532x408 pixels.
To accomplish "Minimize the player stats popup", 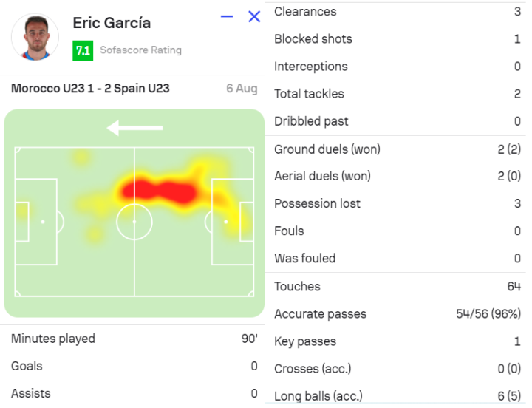I will (x=227, y=16).
